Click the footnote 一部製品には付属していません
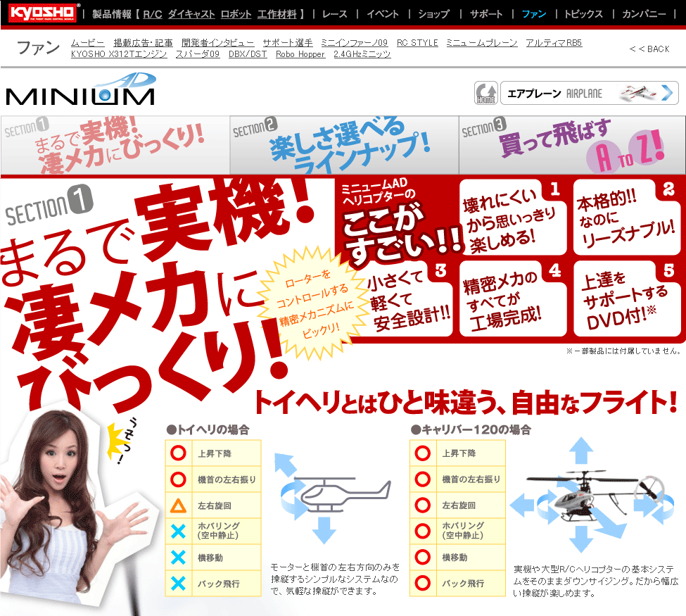 point(623,351)
